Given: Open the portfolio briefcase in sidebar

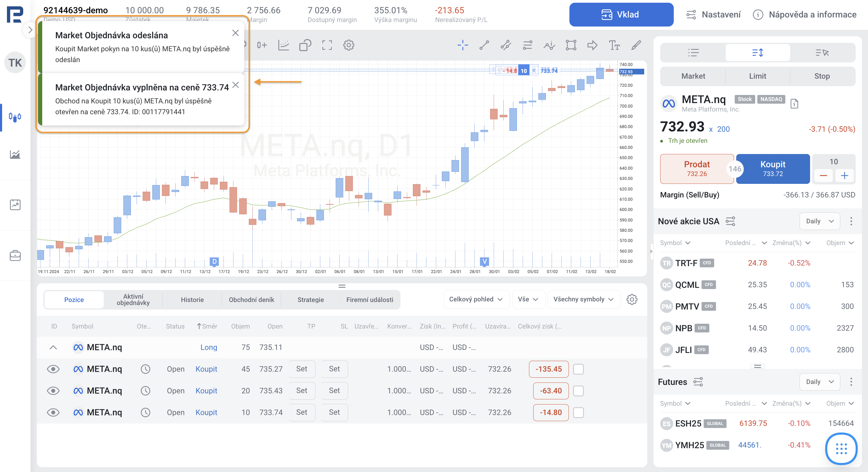Looking at the screenshot, I should pos(15,256).
